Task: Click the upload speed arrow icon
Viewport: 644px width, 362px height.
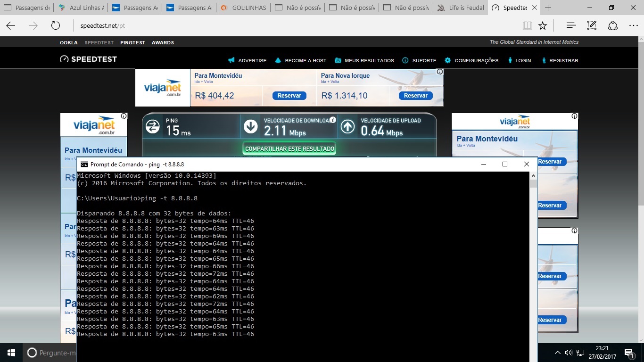Action: coord(347,126)
